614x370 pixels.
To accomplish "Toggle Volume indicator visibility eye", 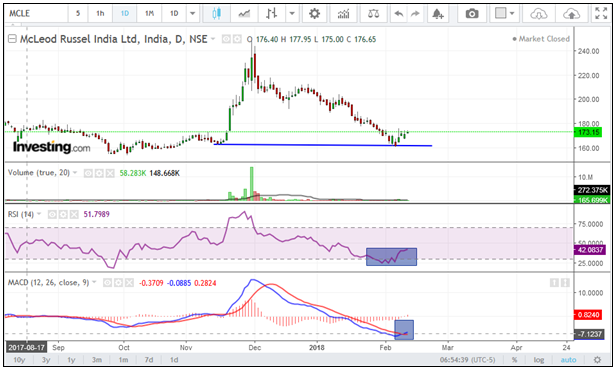I will pyautogui.click(x=88, y=173).
